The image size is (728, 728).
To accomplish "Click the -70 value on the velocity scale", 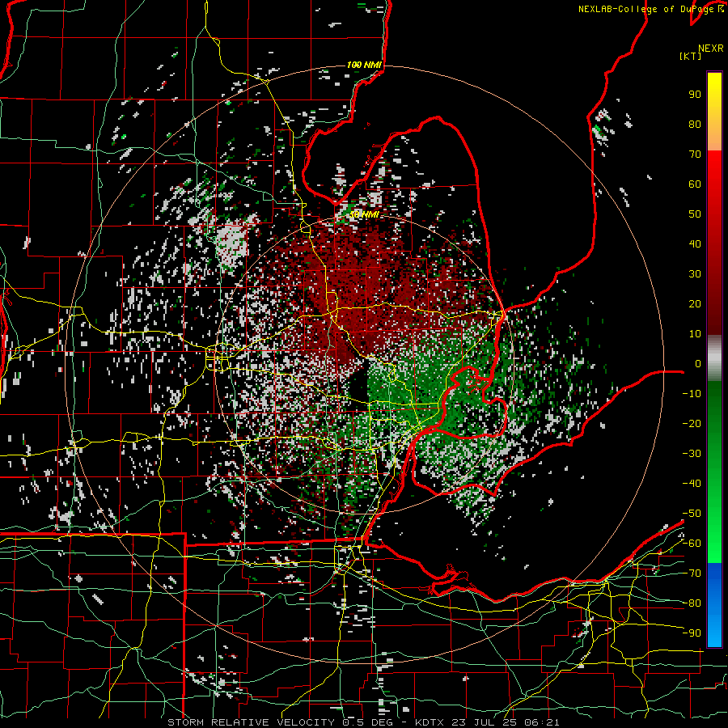I will click(x=692, y=574).
